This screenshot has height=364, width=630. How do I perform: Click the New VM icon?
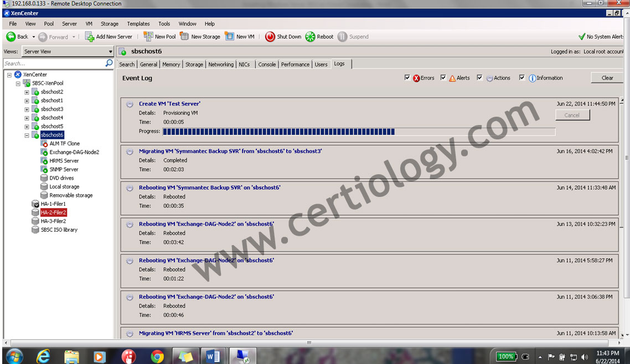[229, 37]
